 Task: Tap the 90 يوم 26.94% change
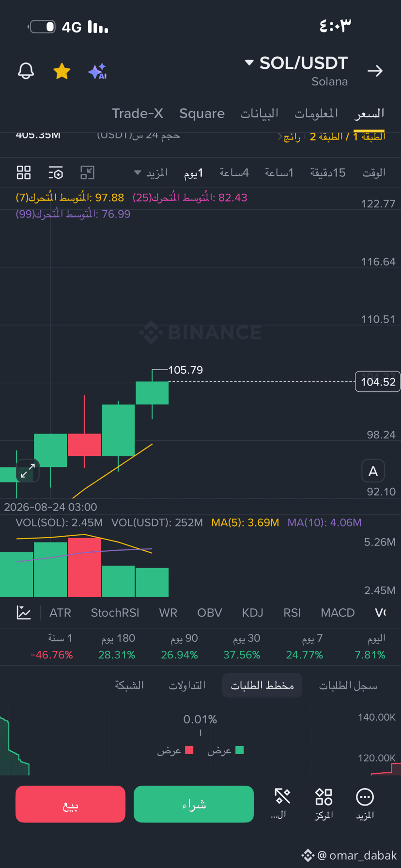tap(179, 647)
